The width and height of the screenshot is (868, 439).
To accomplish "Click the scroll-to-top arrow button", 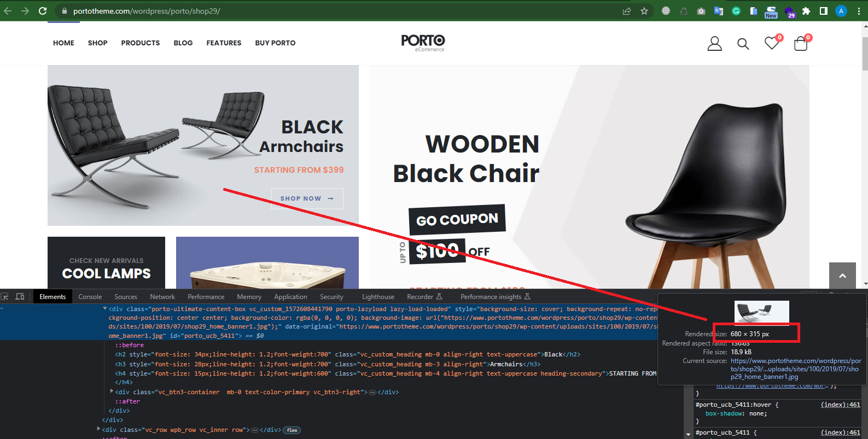I will coord(842,276).
